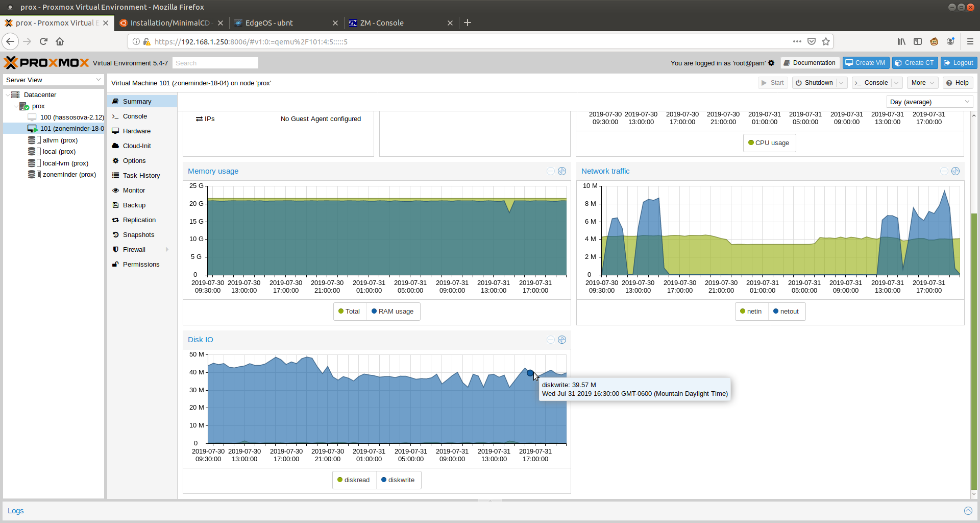Toggle diskread series in legend
980x523 pixels.
pos(354,480)
